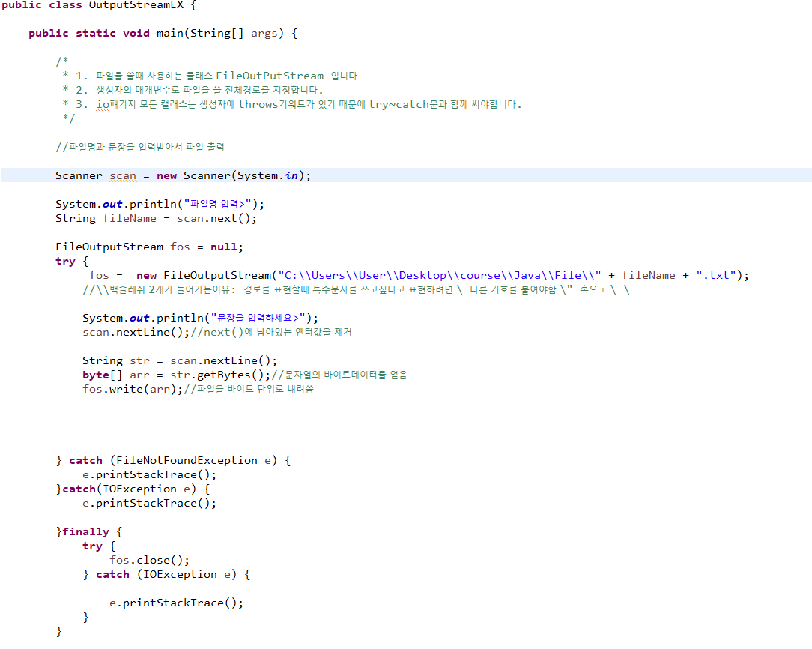Click catch(IOException e) after FileNotFoundException block
812x649 pixels.
(x=133, y=489)
